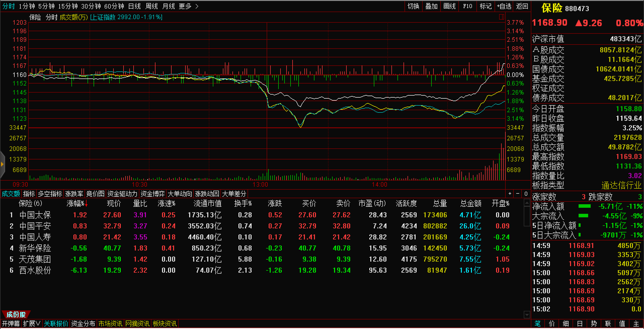The image size is (644, 329).
Task: Click the split-panel layout icon above chart
Action: [501, 17]
